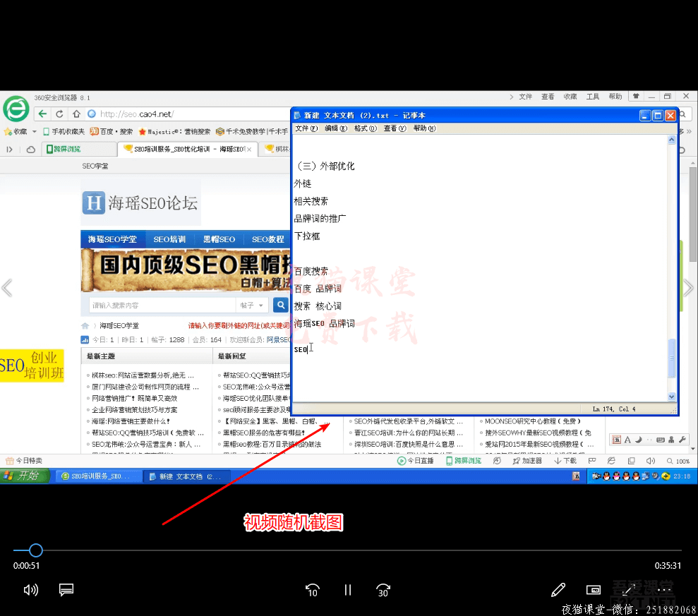Open the post 企业网络营销策划技巧与方案
The width and height of the screenshot is (698, 616).
pyautogui.click(x=134, y=410)
